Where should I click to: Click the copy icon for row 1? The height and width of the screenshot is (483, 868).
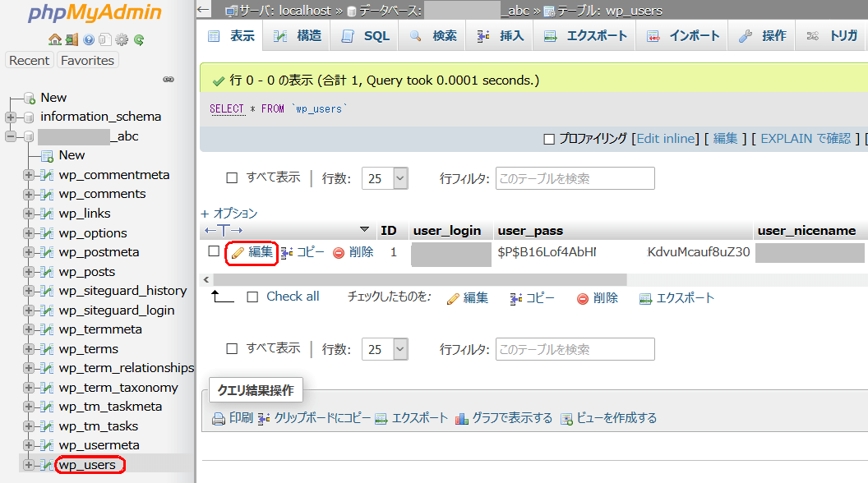tap(287, 253)
